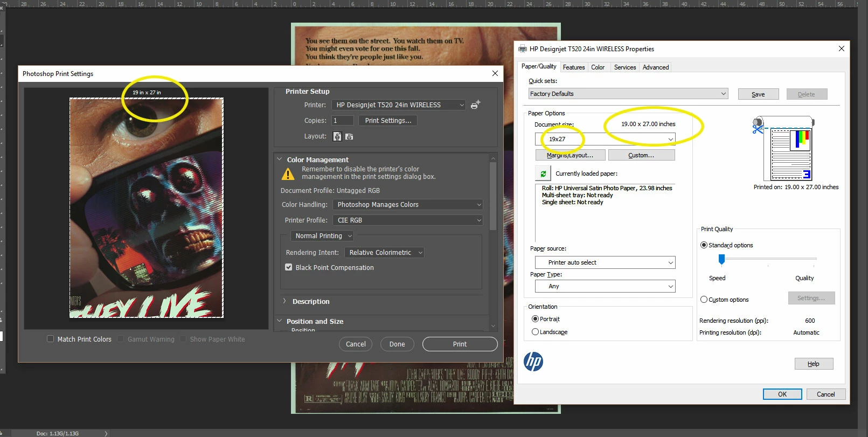Viewport: 868px width, 437px height.
Task: Switch to Paper/Quality tab
Action: click(539, 66)
